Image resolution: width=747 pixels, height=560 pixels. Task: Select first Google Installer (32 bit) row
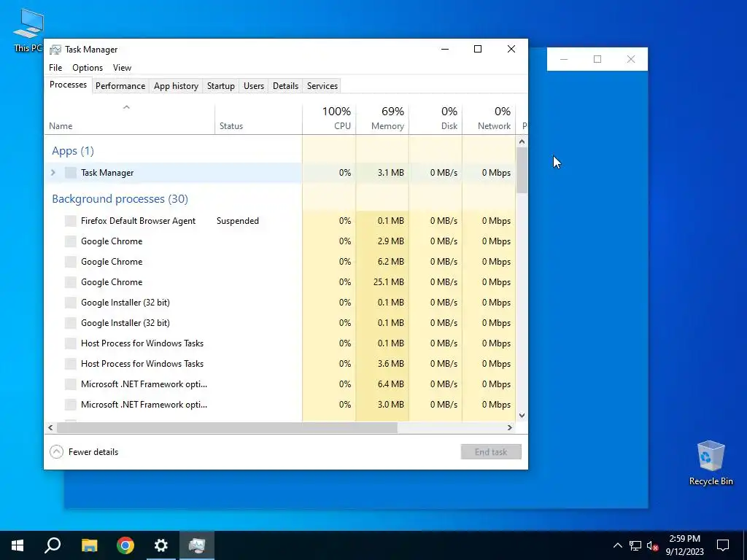(x=280, y=303)
